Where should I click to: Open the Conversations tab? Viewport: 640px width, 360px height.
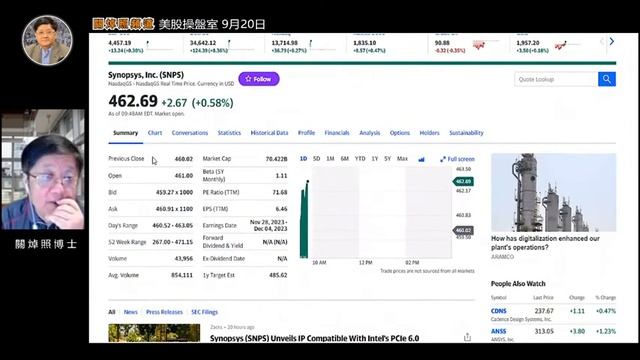(190, 133)
